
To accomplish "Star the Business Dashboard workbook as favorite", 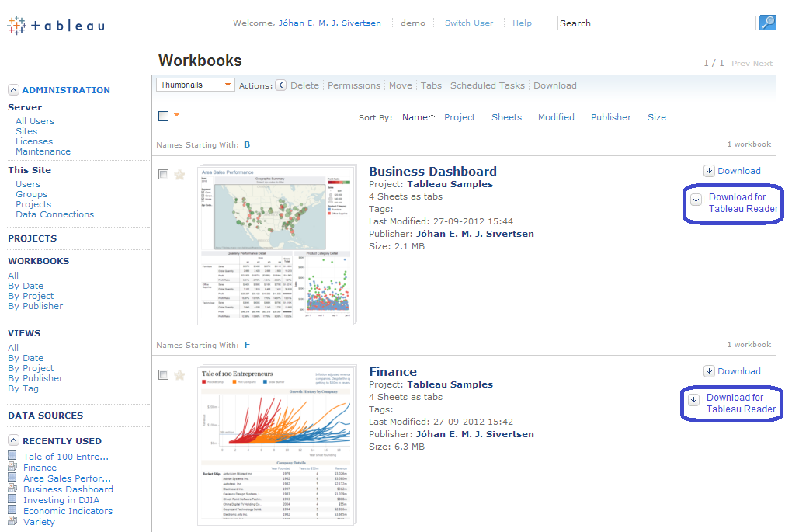I will [x=180, y=175].
